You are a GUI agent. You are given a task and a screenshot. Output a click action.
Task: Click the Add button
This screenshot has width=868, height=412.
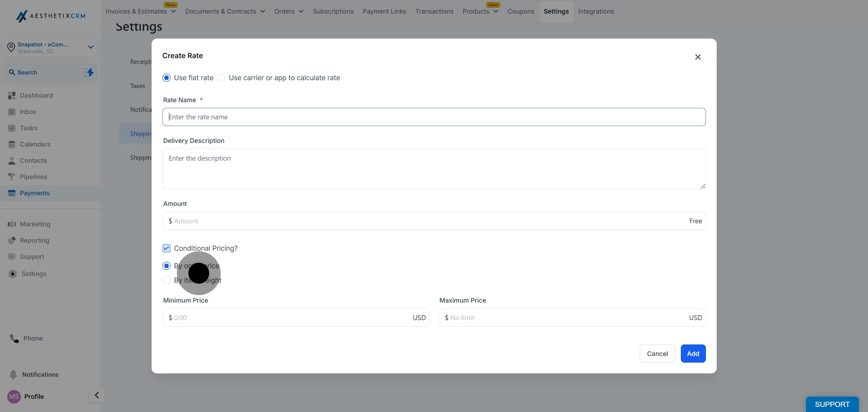pyautogui.click(x=693, y=354)
